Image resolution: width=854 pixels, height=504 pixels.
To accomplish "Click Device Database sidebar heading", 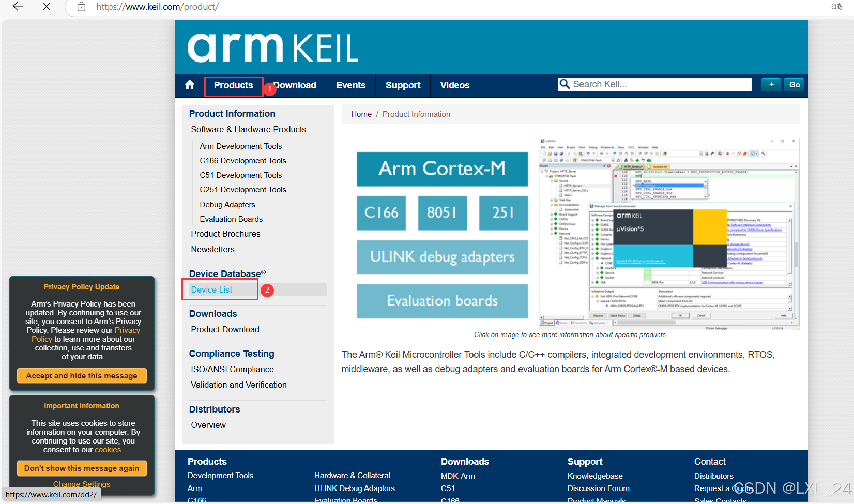I will click(x=227, y=273).
